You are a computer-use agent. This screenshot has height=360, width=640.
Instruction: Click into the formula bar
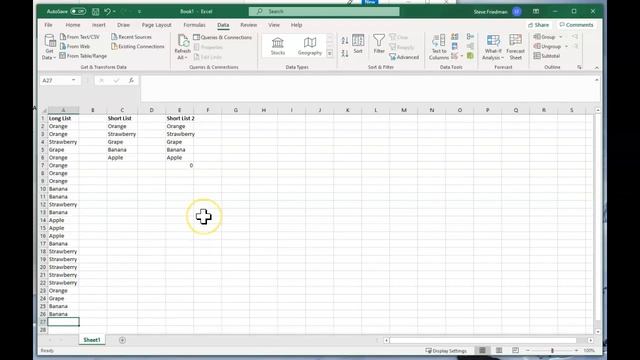[367, 87]
